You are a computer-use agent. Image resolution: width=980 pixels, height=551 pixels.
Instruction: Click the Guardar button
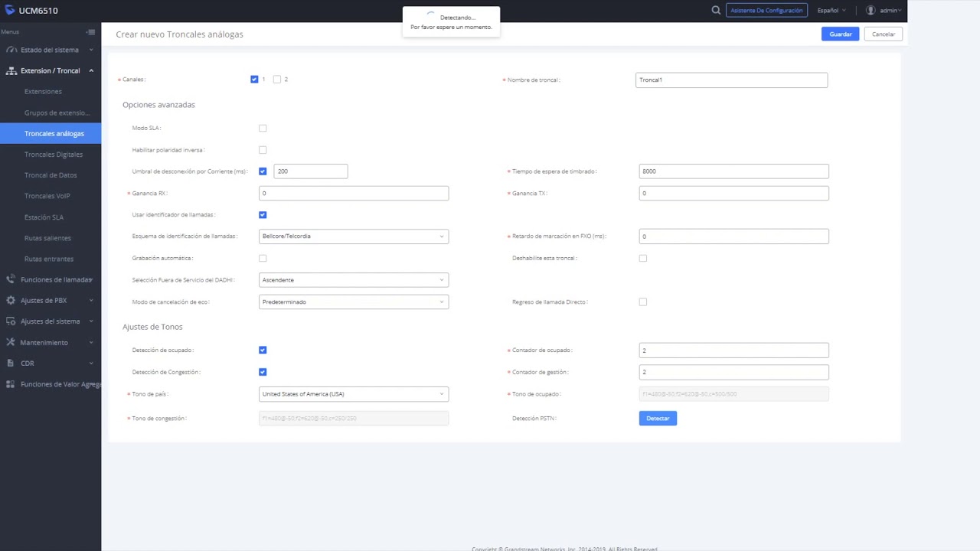click(x=840, y=34)
